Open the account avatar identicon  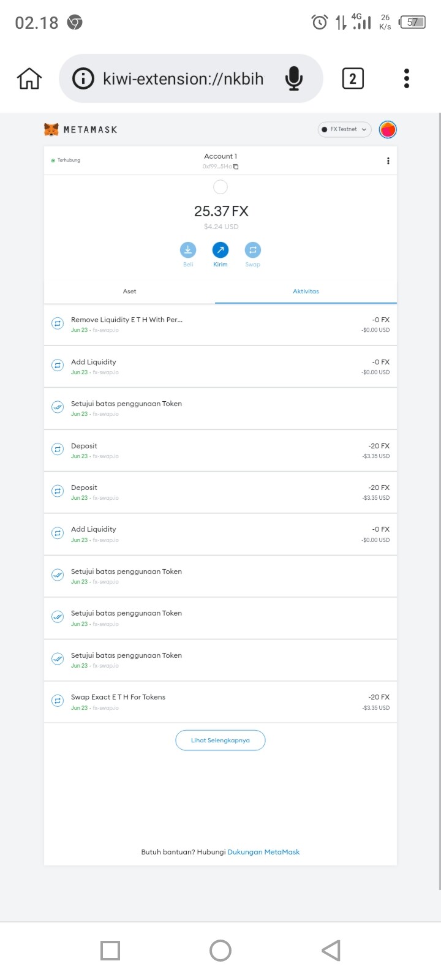coord(388,129)
